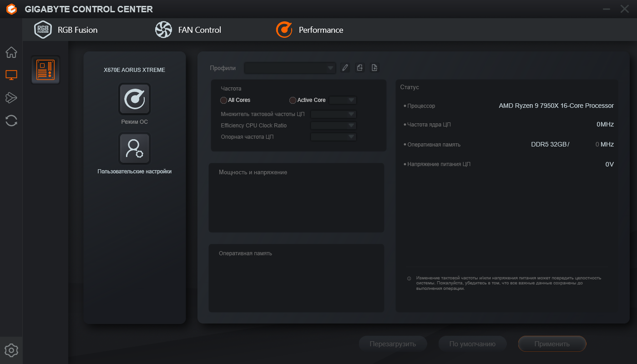Click the Частота section heading
Screen dimensions: 637x364
point(231,89)
